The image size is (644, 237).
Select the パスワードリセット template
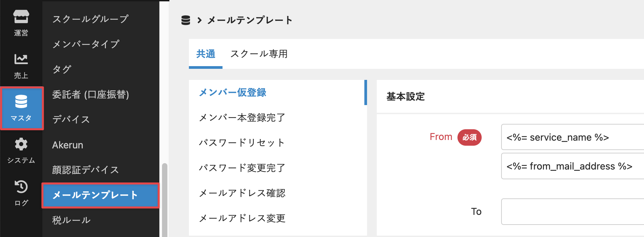[x=242, y=143]
